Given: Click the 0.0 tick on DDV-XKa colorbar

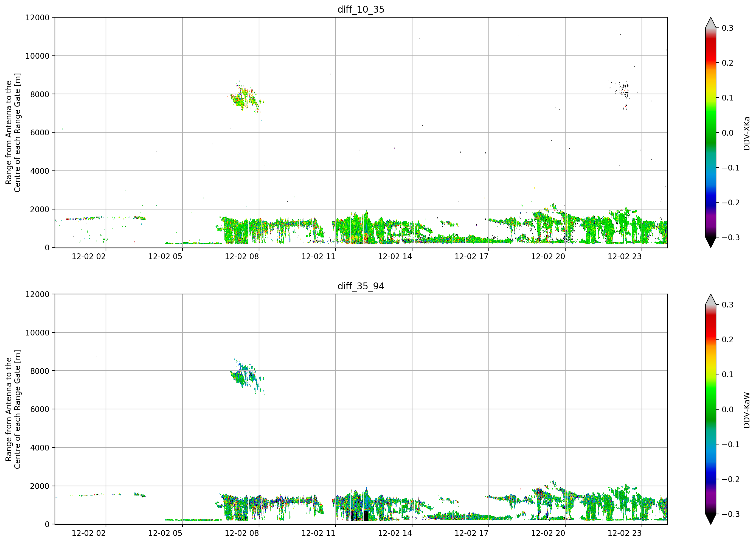Looking at the screenshot, I should pyautogui.click(x=727, y=133).
